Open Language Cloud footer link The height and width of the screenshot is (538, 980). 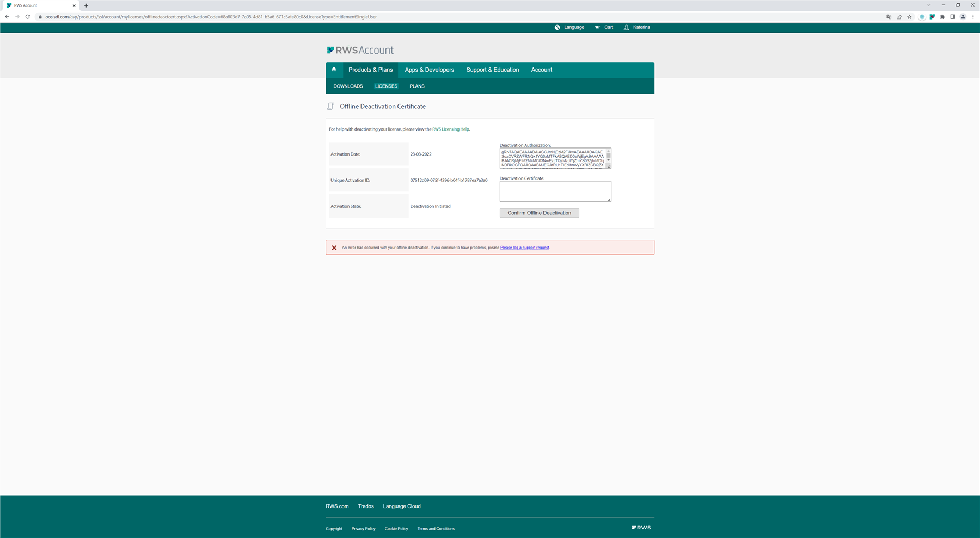click(402, 506)
